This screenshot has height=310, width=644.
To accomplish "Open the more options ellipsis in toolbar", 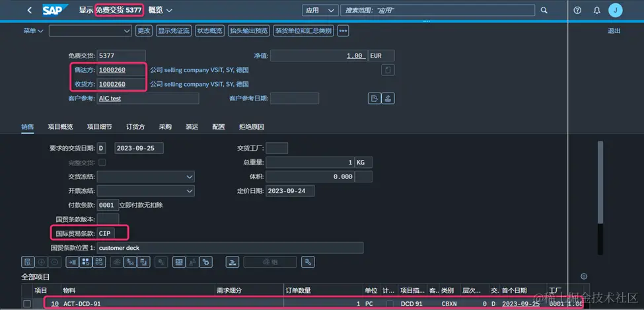I will (343, 31).
